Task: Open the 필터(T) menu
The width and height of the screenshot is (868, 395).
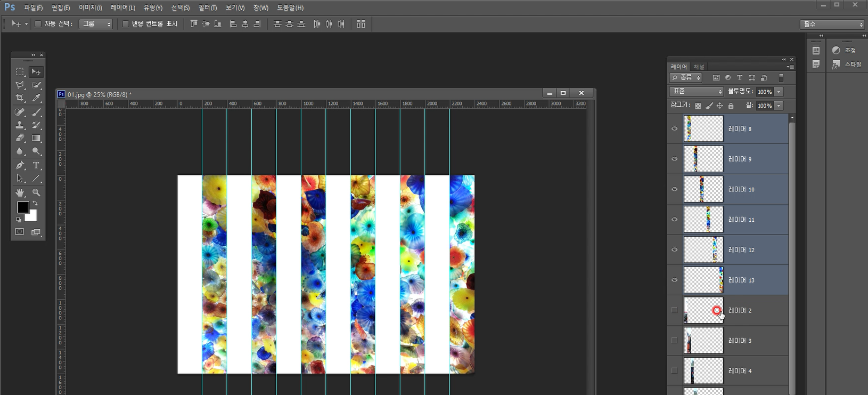Action: 208,8
